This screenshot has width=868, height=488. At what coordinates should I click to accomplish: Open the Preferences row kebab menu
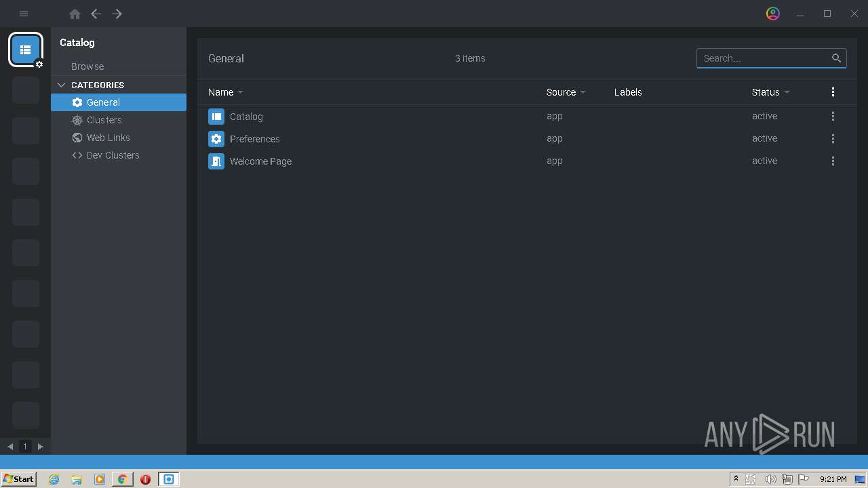[833, 139]
